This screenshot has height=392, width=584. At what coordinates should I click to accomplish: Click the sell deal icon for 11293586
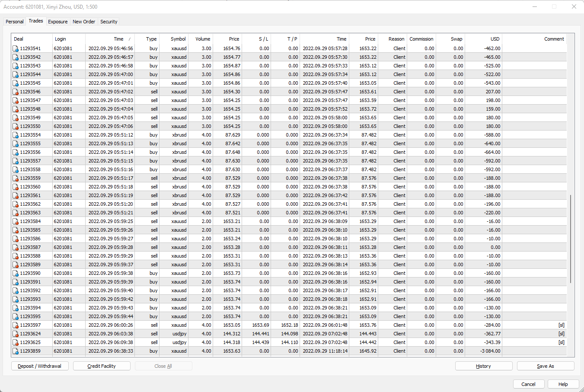pos(16,239)
